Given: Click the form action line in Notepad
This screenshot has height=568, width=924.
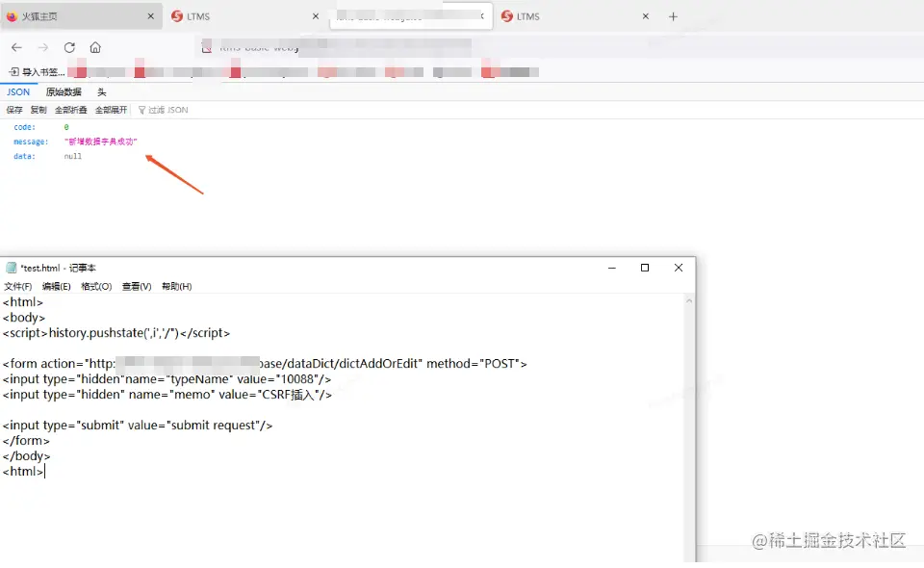Looking at the screenshot, I should pyautogui.click(x=265, y=364).
